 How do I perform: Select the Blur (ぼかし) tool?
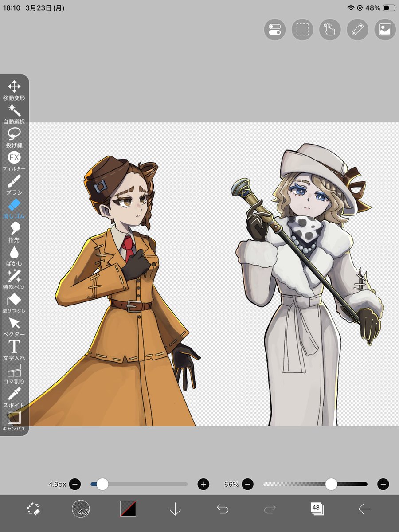[14, 256]
